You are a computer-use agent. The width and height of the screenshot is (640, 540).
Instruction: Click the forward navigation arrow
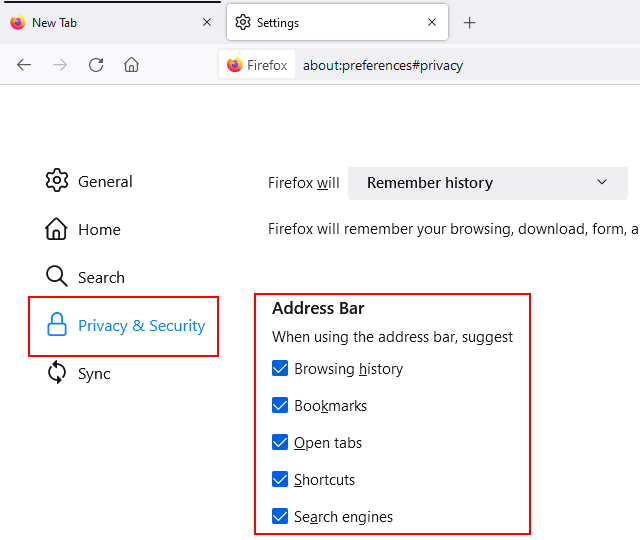coord(60,64)
